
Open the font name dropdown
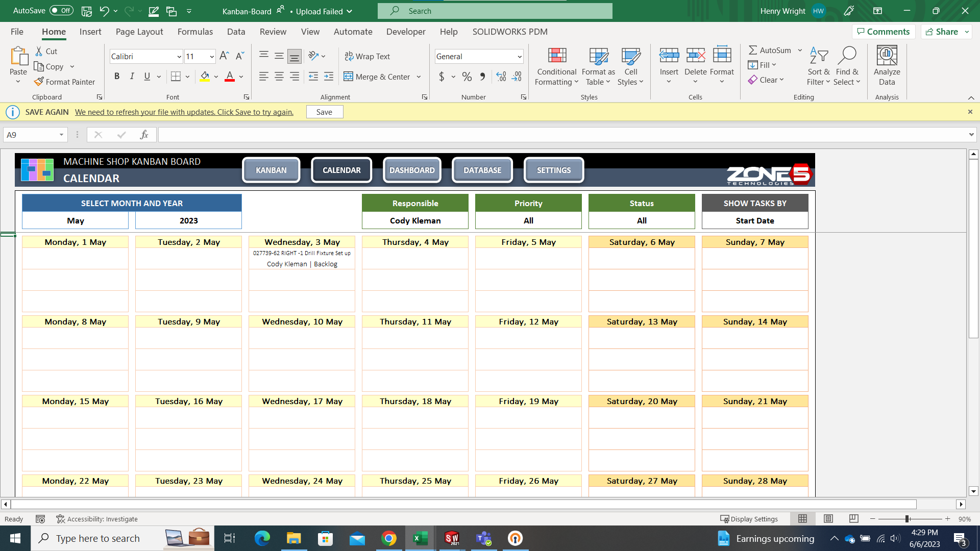[179, 56]
